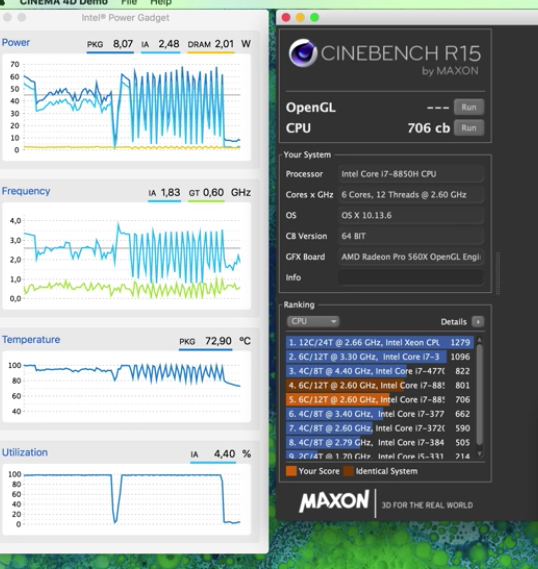The height and width of the screenshot is (569, 538).
Task: Click the CPU score 706 cb
Action: pyautogui.click(x=428, y=128)
